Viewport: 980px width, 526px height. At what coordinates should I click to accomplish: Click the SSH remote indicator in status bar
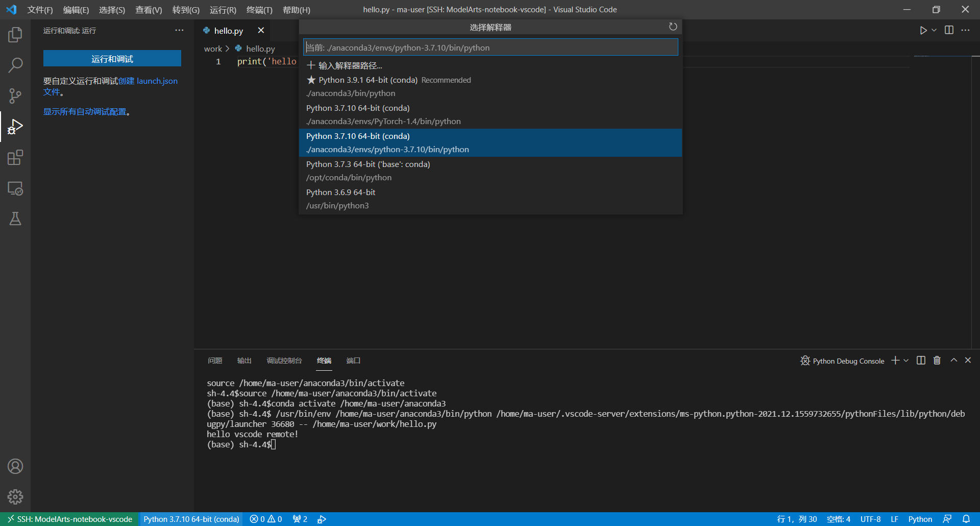[70, 519]
